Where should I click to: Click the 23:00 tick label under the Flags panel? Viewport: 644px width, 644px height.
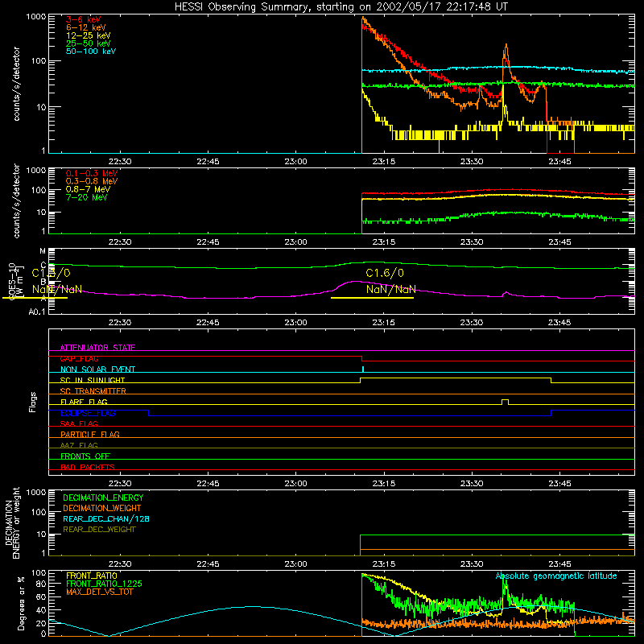(x=295, y=484)
